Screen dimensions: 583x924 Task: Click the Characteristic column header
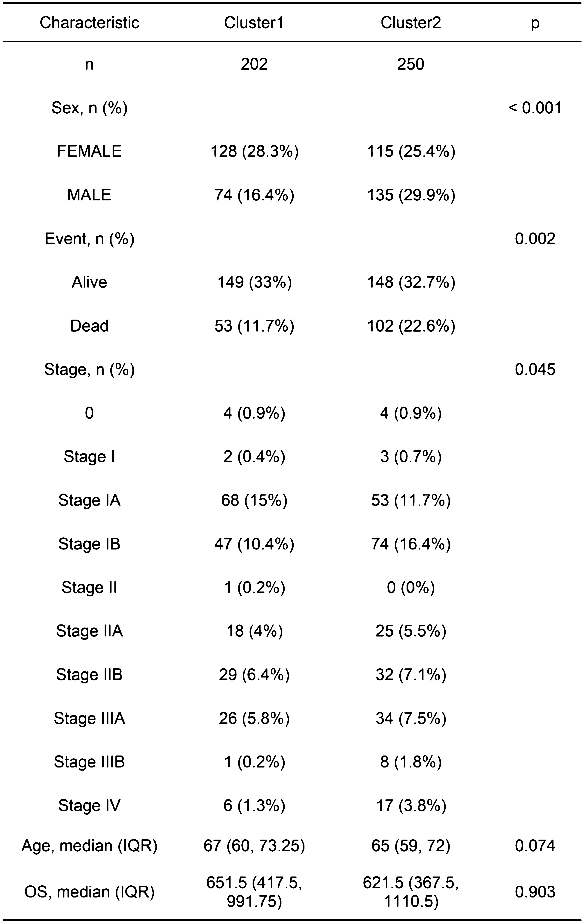coord(89,23)
